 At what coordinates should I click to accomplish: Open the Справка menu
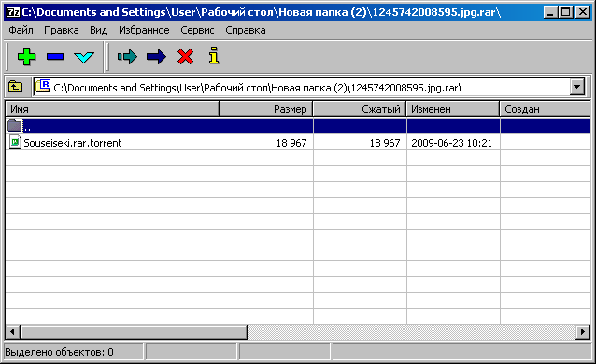pos(245,30)
